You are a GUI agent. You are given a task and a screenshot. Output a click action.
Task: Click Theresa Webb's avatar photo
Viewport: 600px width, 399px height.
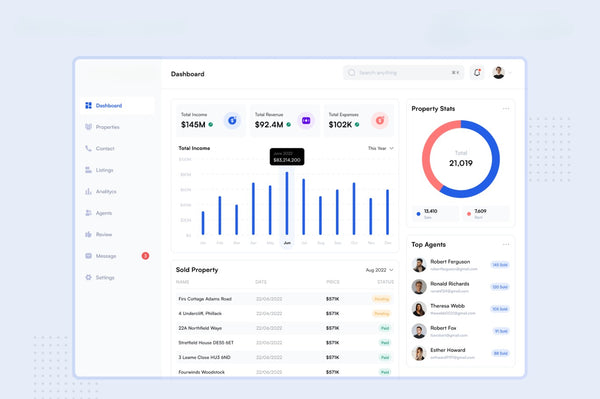click(x=419, y=309)
